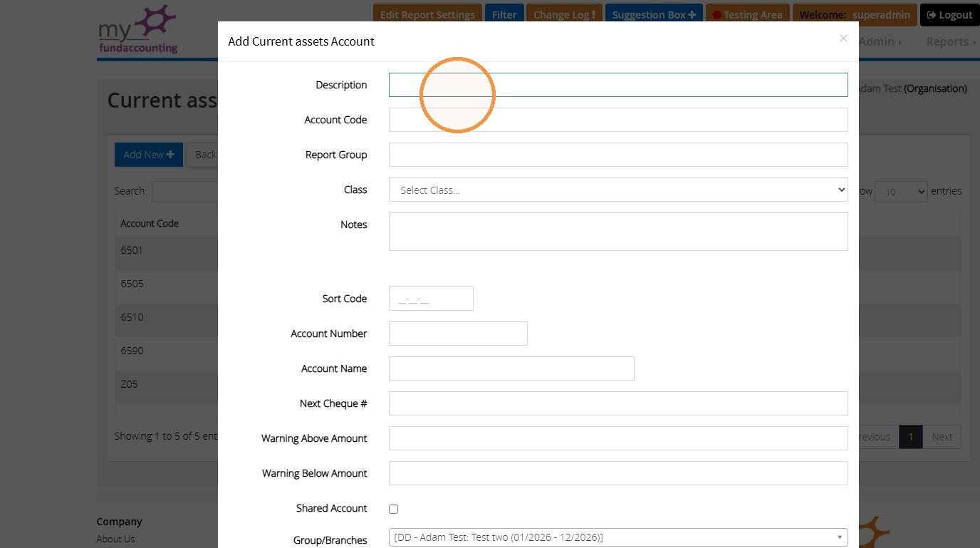Select account code 6510 row
This screenshot has width=980, height=548.
[538, 320]
